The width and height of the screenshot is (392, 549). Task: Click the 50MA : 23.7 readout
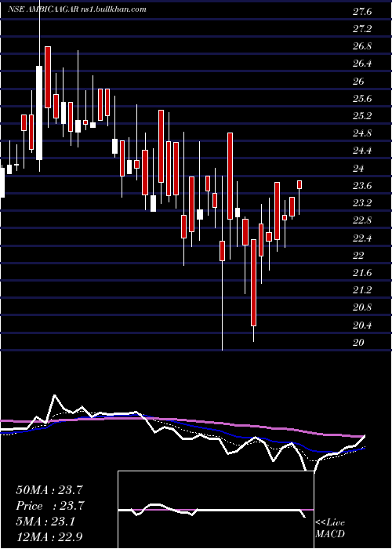[50, 490]
